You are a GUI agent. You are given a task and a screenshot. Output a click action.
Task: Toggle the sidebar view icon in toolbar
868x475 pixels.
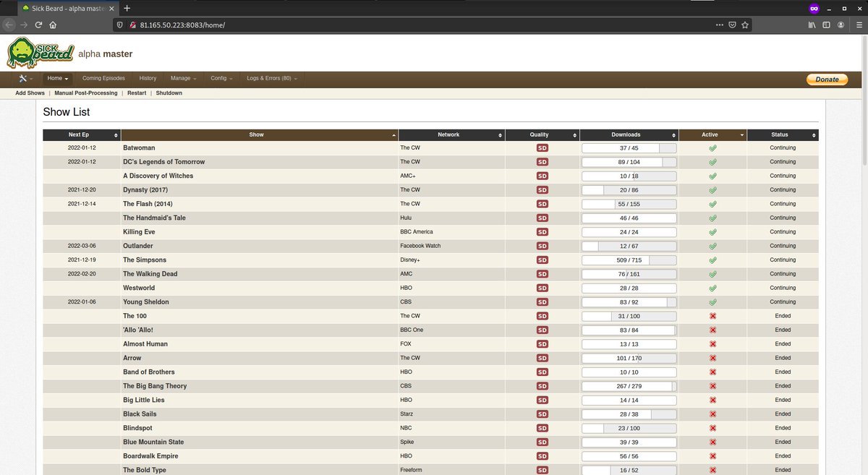827,24
